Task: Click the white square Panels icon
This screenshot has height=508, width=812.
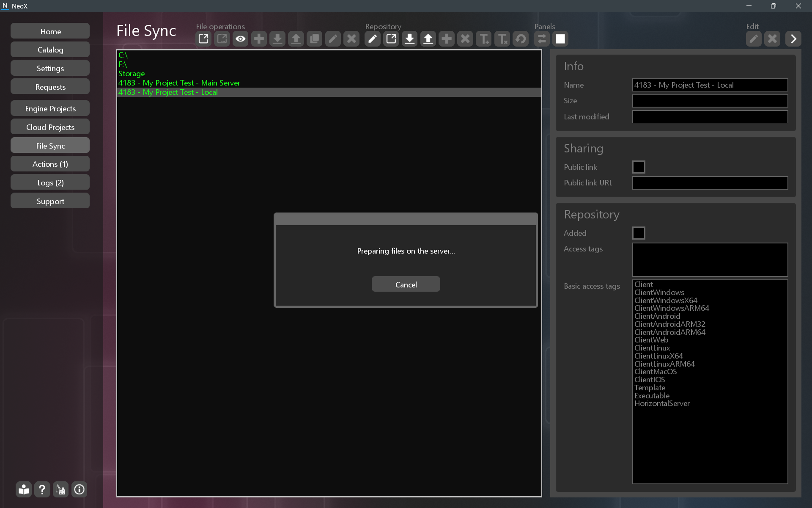Action: (x=560, y=39)
